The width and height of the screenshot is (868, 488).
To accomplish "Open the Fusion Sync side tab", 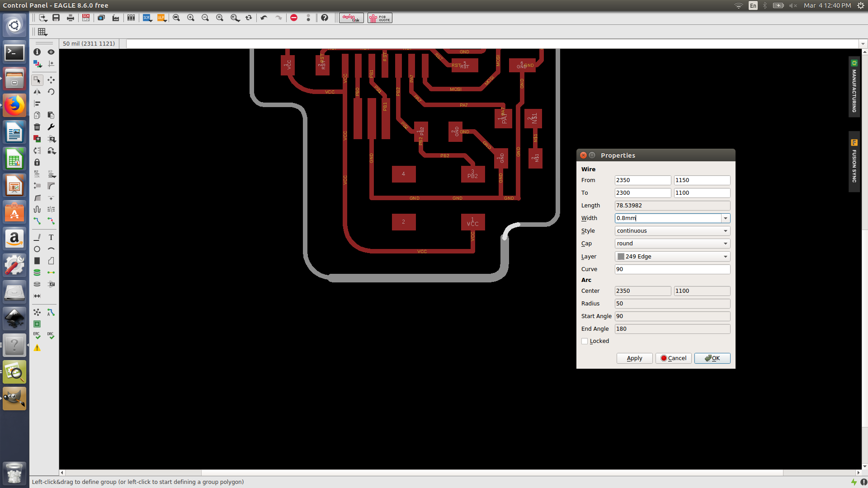I will point(854,162).
